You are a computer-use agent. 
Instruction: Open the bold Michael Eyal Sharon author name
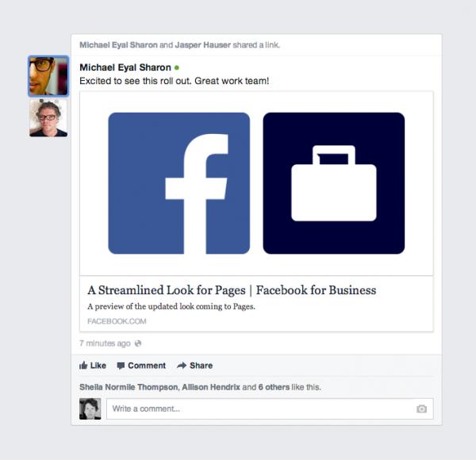tap(125, 67)
